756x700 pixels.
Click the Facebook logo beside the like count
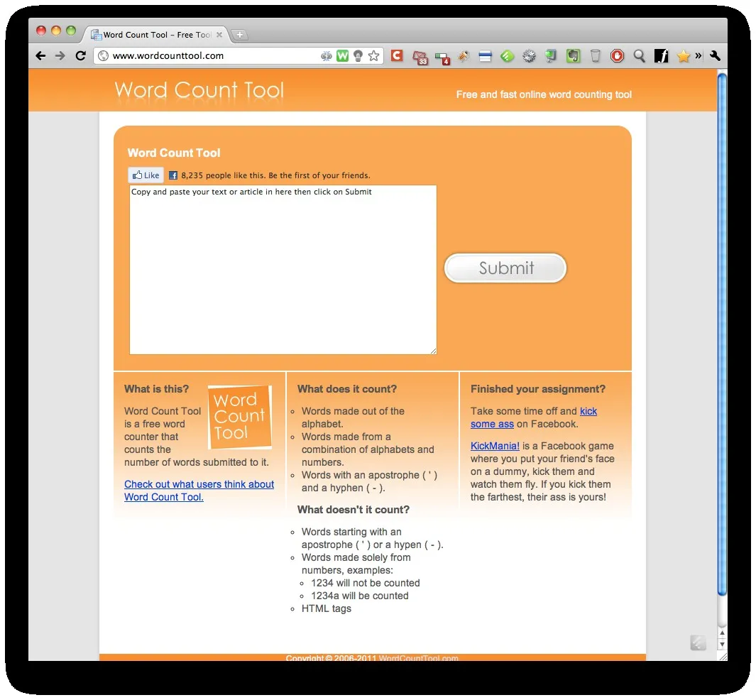pos(173,175)
